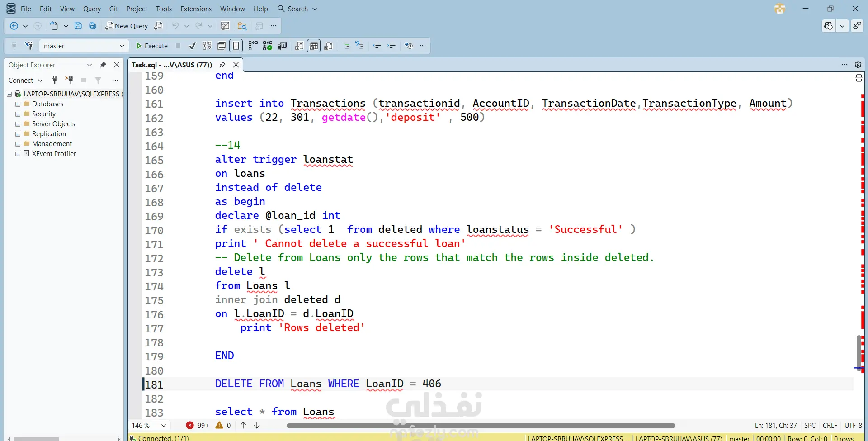Toggle auto-hide pin for Object Explorer
This screenshot has height=441, width=868.
pos(103,65)
